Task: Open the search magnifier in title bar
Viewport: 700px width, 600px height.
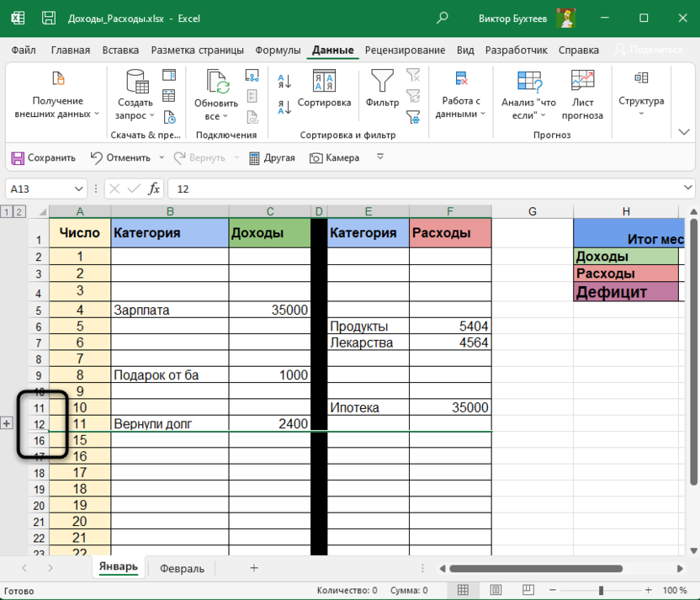Action: [443, 18]
